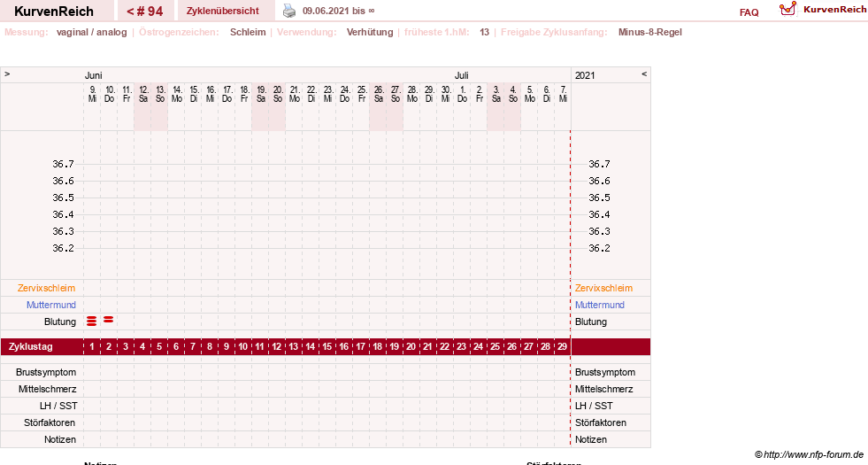The image size is (868, 465).
Task: Click the printer icon
Action: coord(289,11)
